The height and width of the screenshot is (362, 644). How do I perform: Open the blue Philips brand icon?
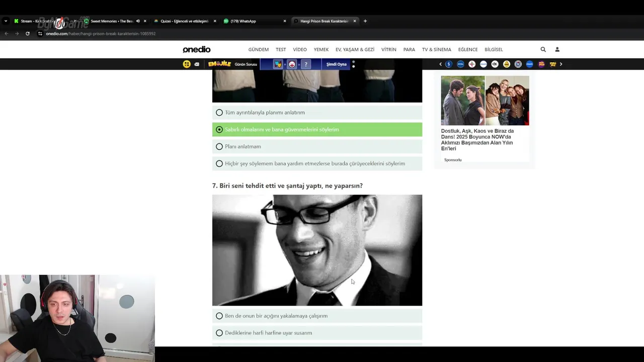tap(530, 64)
